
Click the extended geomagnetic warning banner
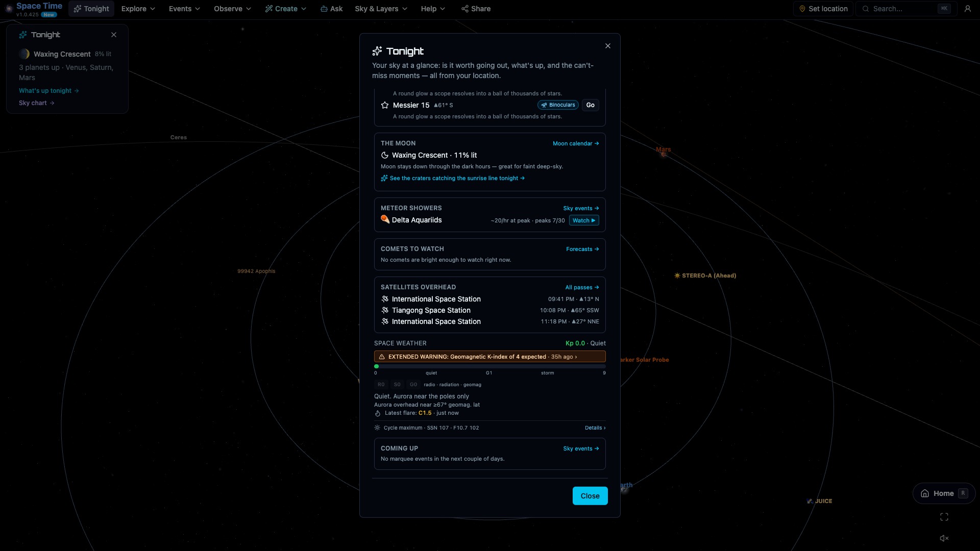[x=490, y=357]
